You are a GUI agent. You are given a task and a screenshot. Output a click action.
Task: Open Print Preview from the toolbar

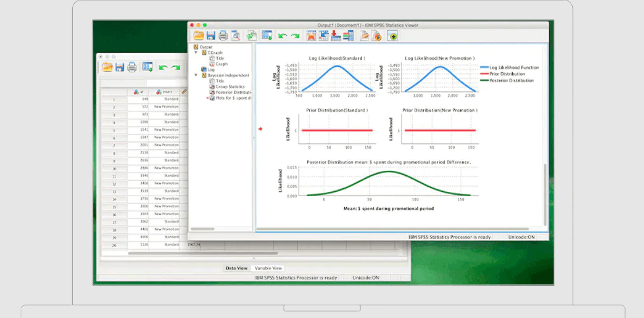tap(235, 35)
